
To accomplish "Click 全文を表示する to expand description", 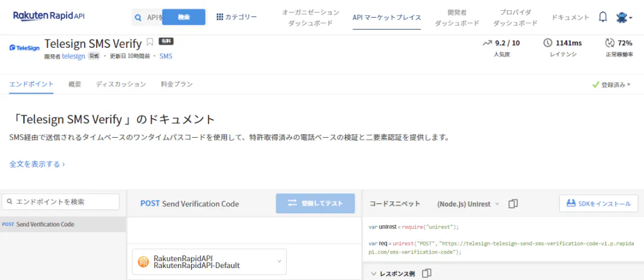I will tap(37, 164).
